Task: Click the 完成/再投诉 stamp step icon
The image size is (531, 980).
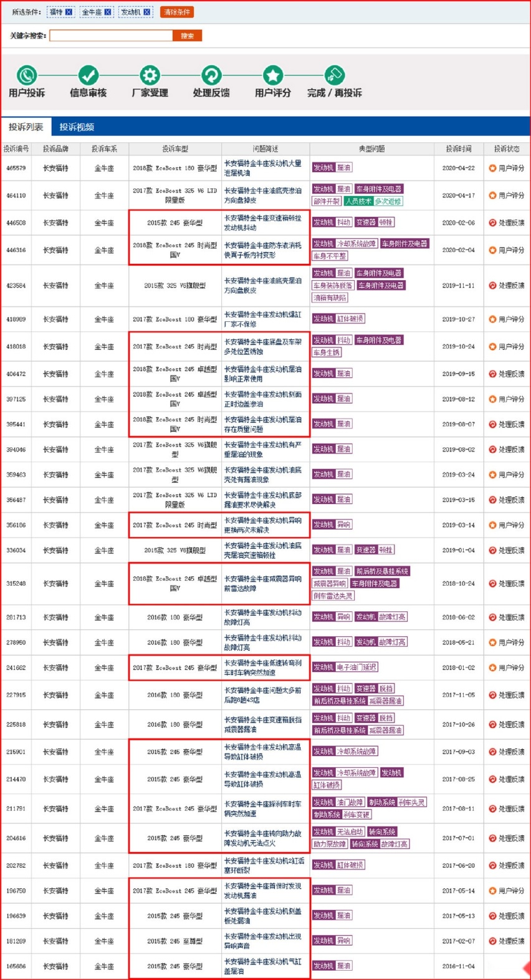Action: 334,75
